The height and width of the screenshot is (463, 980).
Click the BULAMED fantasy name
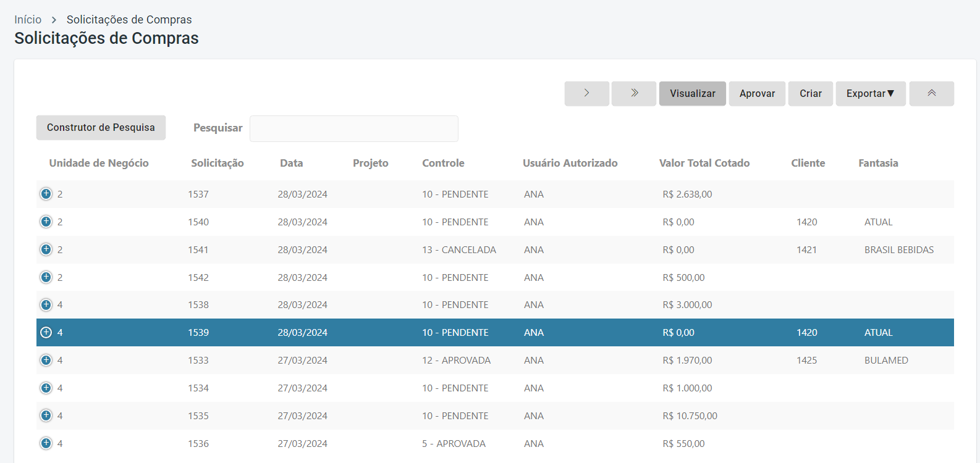pyautogui.click(x=886, y=360)
